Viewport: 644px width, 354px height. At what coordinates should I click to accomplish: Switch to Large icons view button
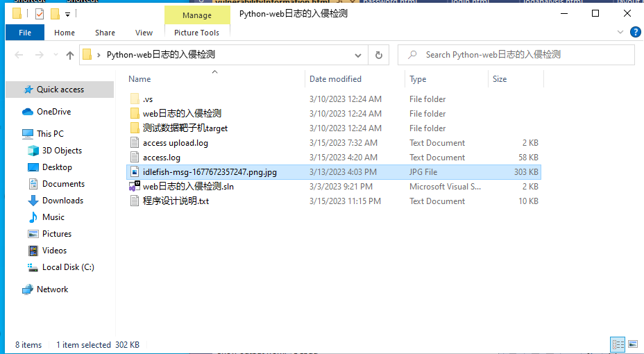633,344
